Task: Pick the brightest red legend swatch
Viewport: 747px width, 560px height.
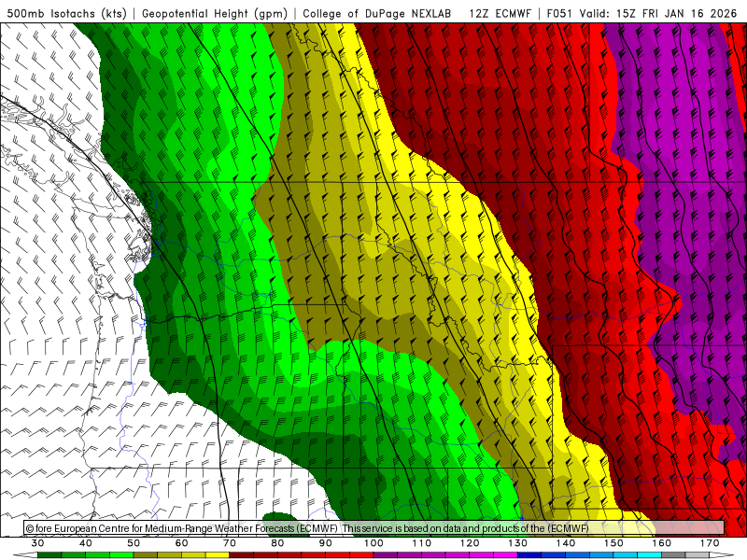Action: click(361, 555)
